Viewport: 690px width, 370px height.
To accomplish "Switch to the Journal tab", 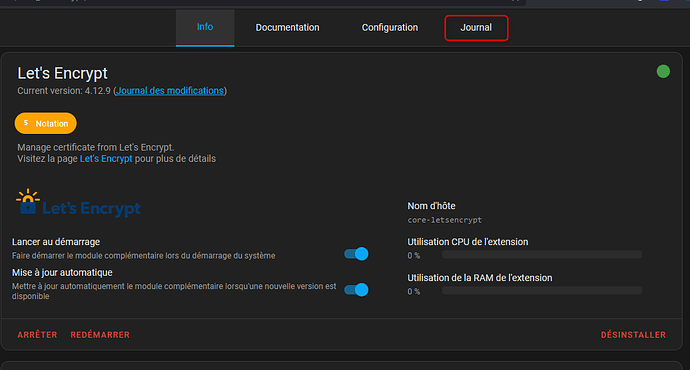I will 476,28.
